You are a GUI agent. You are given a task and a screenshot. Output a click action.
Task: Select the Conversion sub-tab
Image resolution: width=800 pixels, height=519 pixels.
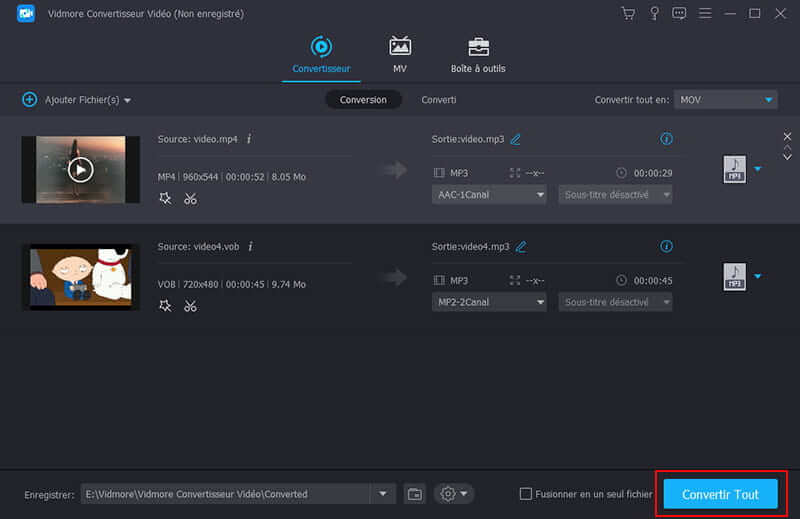pyautogui.click(x=363, y=100)
